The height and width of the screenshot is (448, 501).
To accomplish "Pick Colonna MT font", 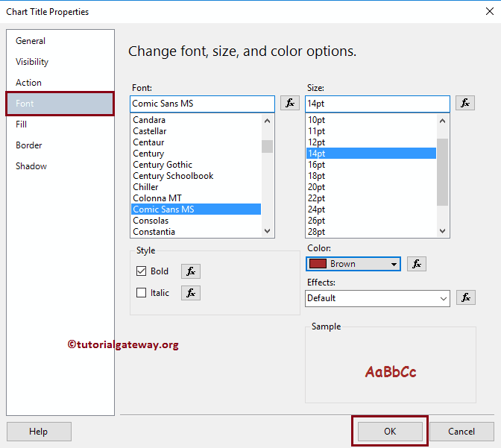I will coord(196,198).
